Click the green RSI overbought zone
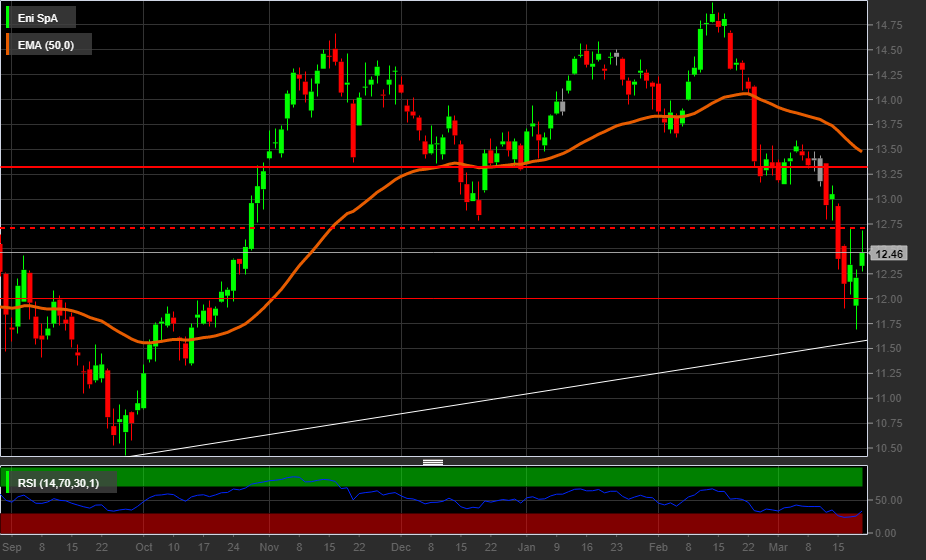 pos(500,476)
